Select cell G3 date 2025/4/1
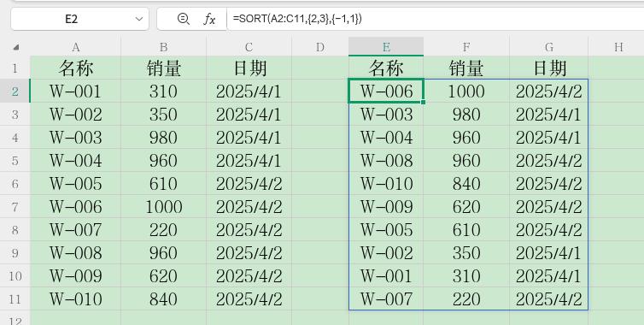Image resolution: width=644 pixels, height=325 pixels. tap(548, 114)
